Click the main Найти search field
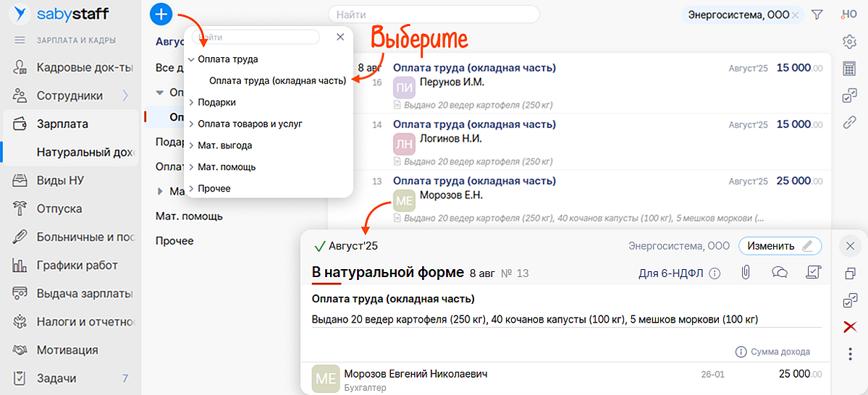 [434, 14]
